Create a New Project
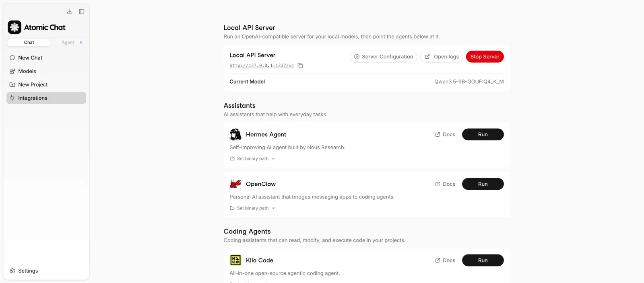This screenshot has width=644, height=283. [x=46, y=85]
